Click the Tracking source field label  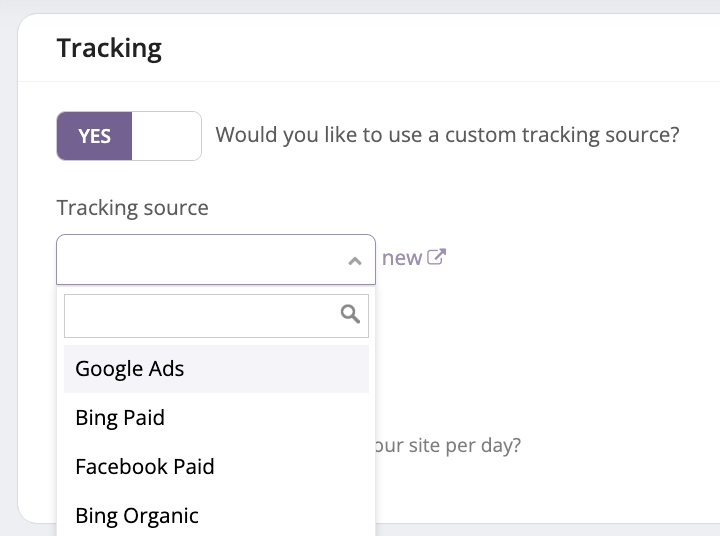132,208
